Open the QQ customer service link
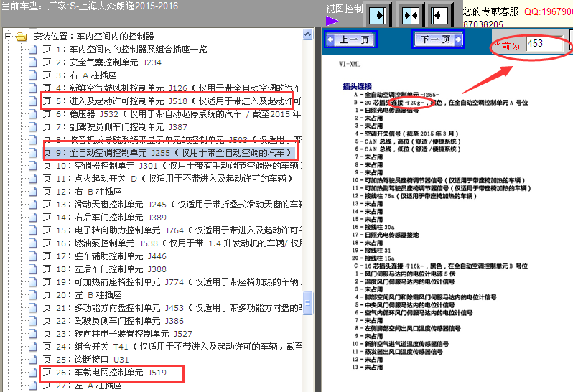This screenshot has width=573, height=392. [x=548, y=11]
